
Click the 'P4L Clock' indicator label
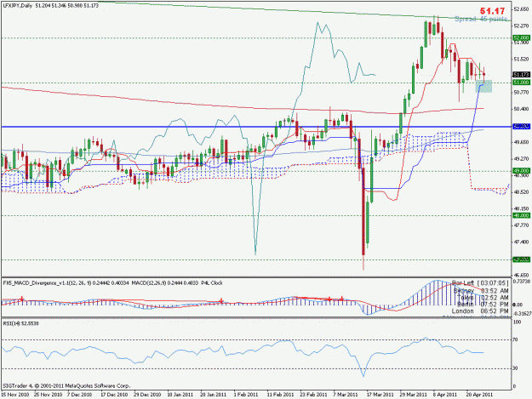tap(212, 282)
